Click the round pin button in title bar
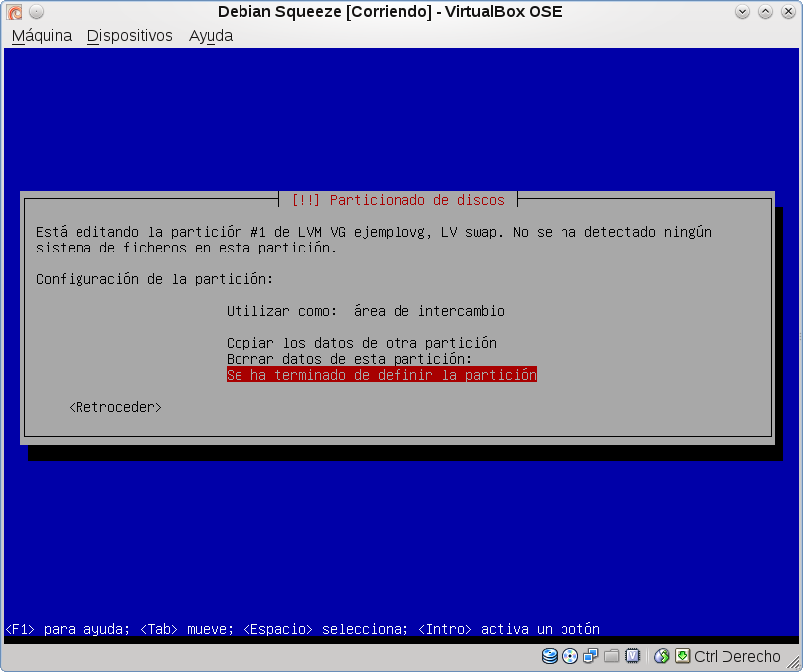The width and height of the screenshot is (803, 672). 36,11
